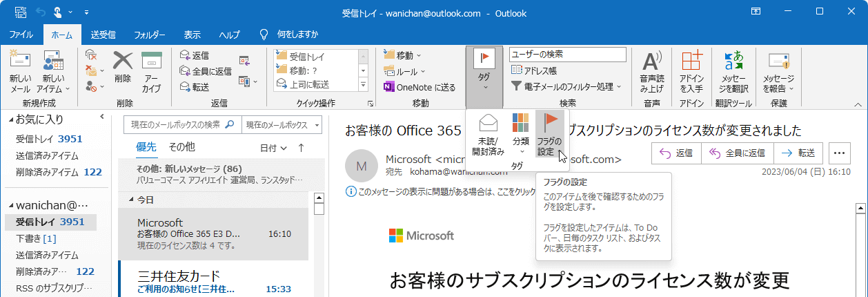
Task: Switch to the 表示 tab
Action: coord(193,35)
